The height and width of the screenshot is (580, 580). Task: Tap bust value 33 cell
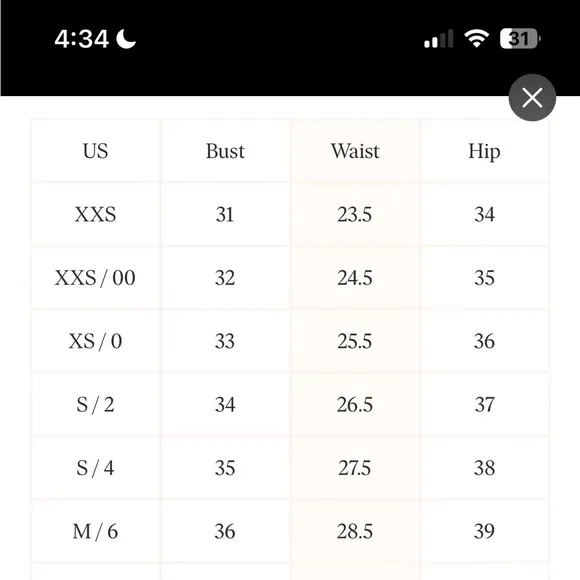[x=225, y=341]
